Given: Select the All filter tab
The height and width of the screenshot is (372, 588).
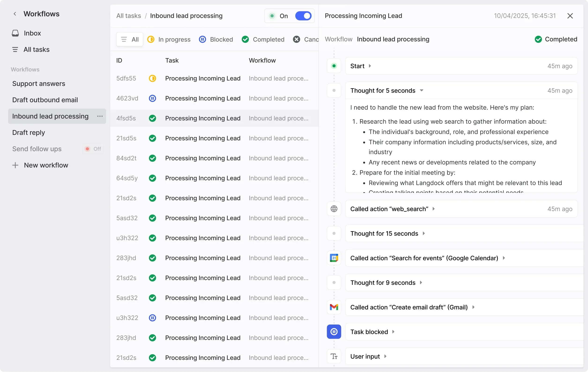Looking at the screenshot, I should pos(130,39).
